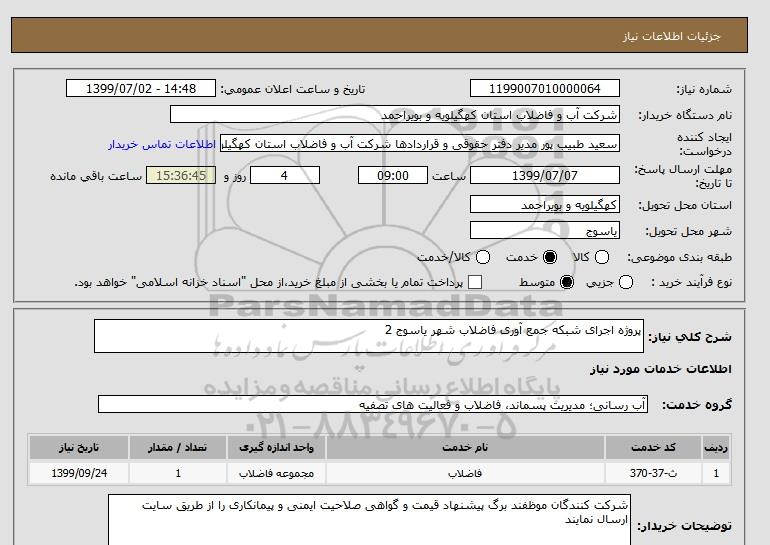Click the buyer organization name field

[394, 114]
